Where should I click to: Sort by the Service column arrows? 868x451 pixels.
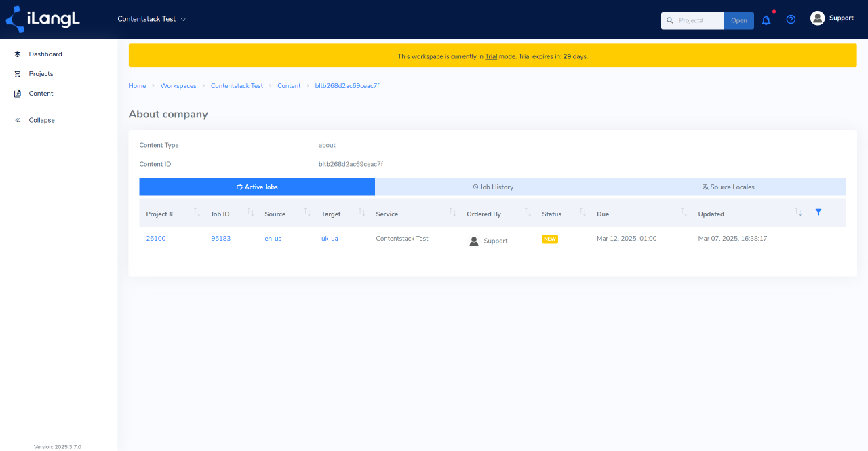tap(453, 212)
